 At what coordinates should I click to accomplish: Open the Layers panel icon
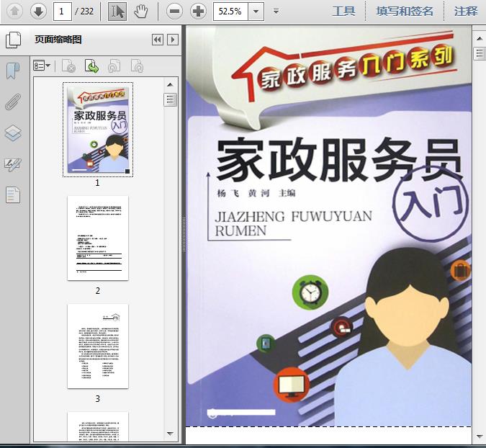(13, 133)
